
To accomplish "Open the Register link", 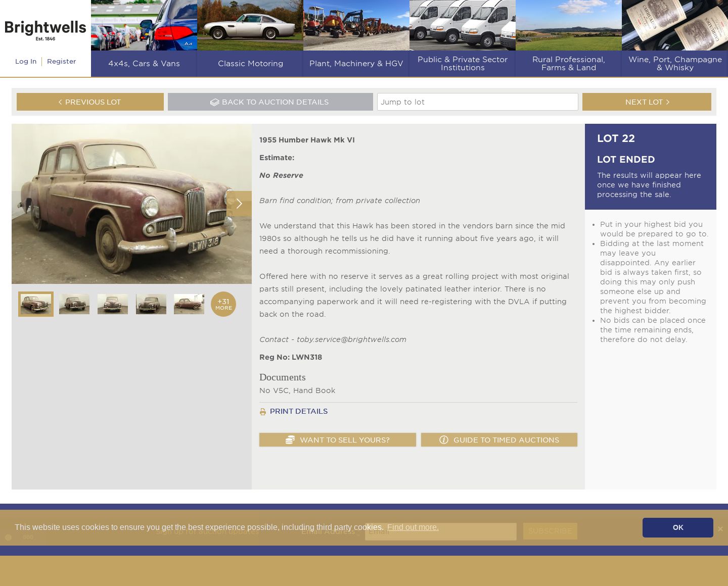I will pyautogui.click(x=61, y=62).
